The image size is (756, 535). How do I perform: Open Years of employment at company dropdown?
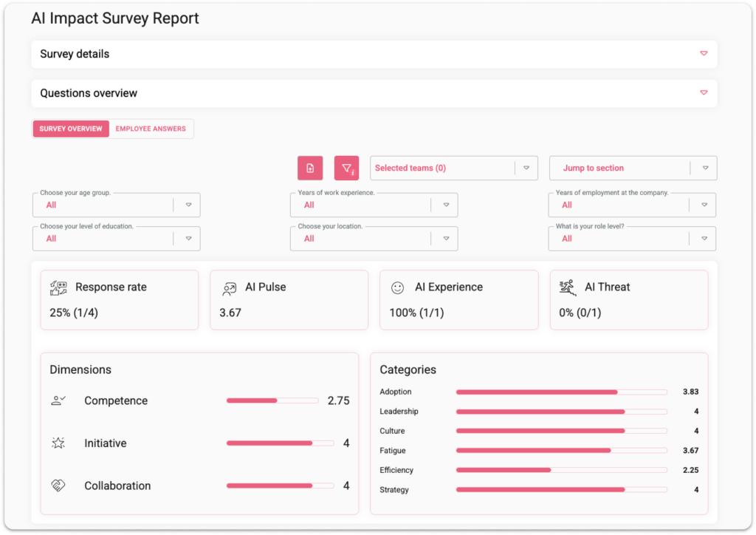pos(632,205)
